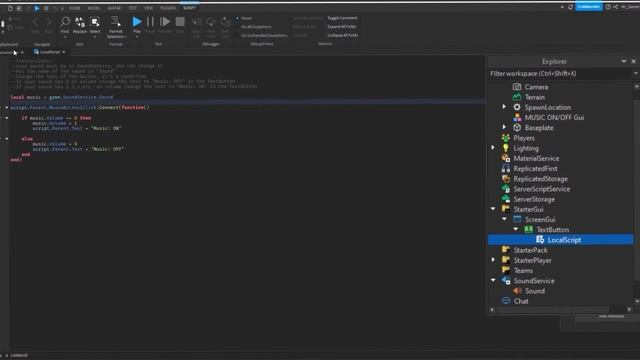Switch to the TEST ribbon tab
Image resolution: width=640 pixels, height=360 pixels.
(x=133, y=8)
